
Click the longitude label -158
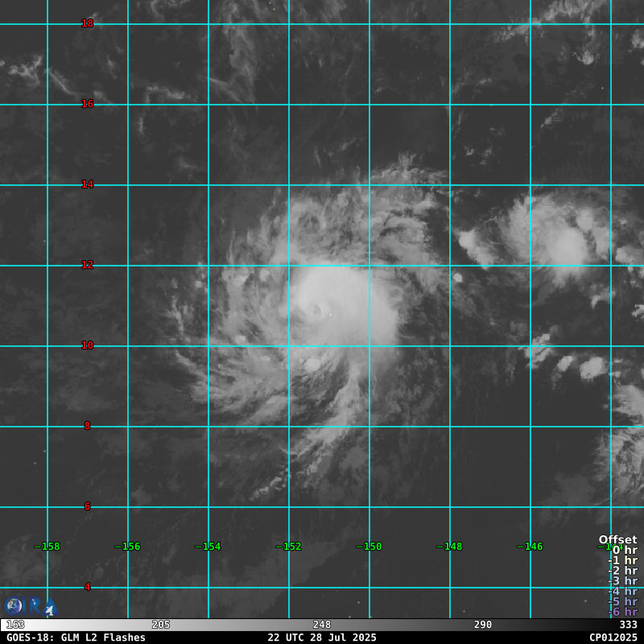click(47, 547)
